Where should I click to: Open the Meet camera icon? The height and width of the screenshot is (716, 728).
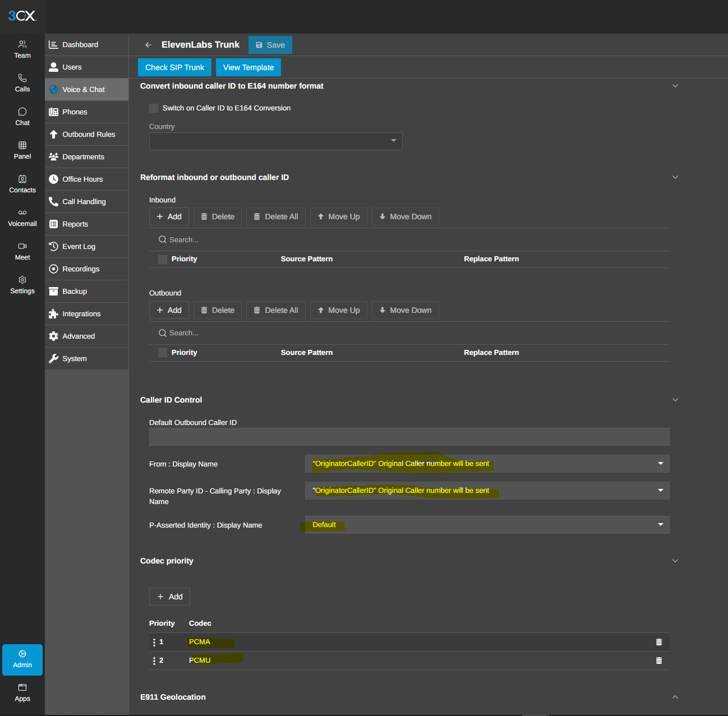click(22, 246)
